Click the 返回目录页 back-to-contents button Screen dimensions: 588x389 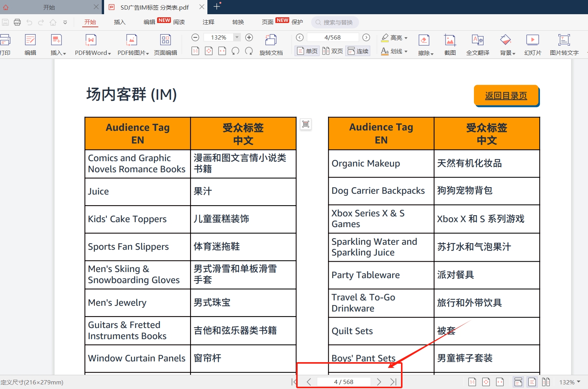[x=506, y=96]
